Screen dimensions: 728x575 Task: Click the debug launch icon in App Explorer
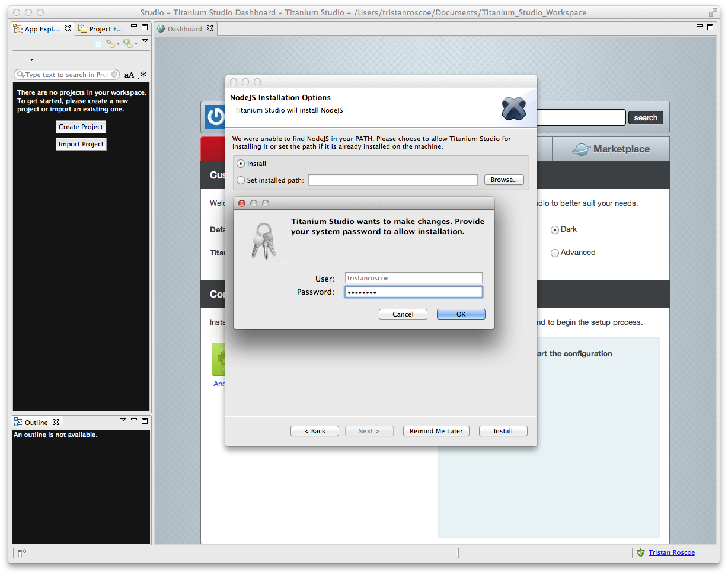tap(110, 43)
